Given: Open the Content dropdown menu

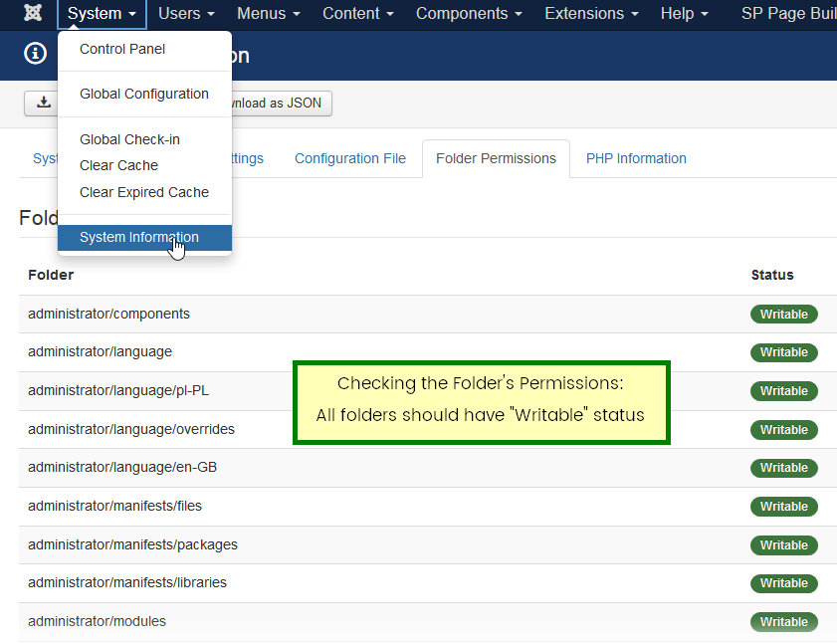Looking at the screenshot, I should pyautogui.click(x=357, y=14).
